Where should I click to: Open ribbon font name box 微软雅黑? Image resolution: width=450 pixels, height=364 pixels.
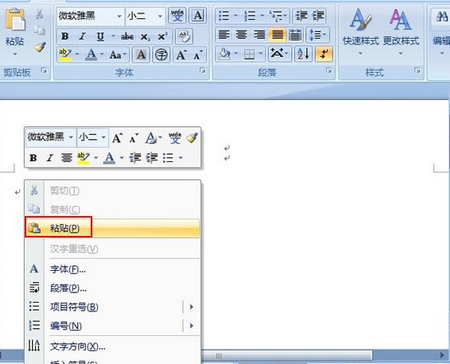pyautogui.click(x=90, y=16)
